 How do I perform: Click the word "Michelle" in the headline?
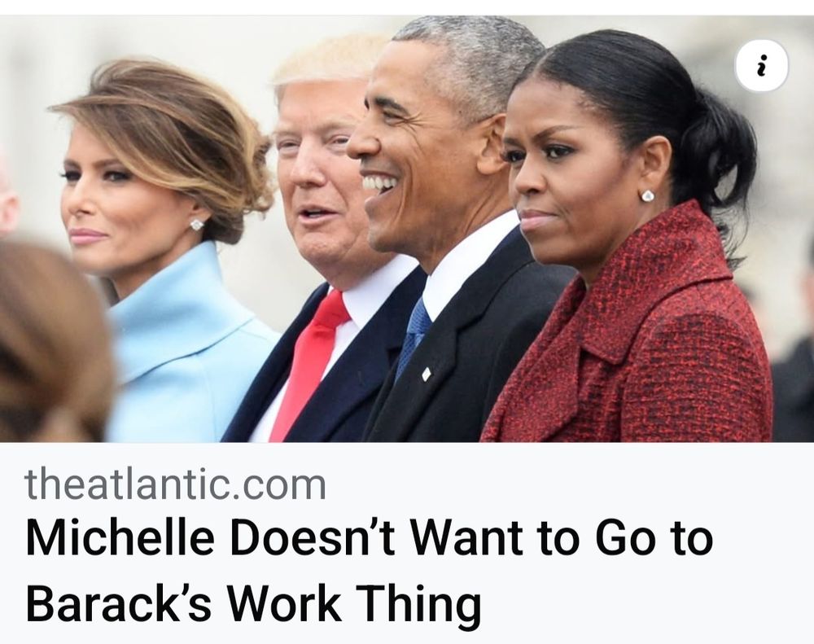click(120, 537)
